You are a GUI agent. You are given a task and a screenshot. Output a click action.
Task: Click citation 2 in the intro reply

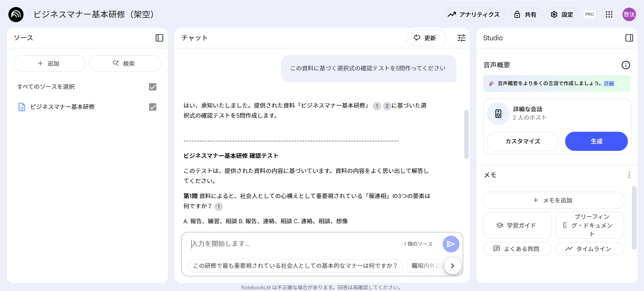tap(387, 106)
